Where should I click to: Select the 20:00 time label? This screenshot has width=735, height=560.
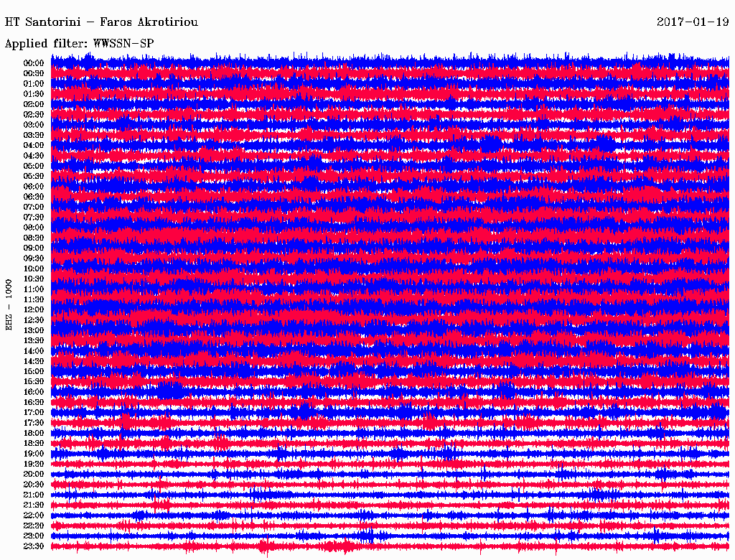pyautogui.click(x=34, y=475)
